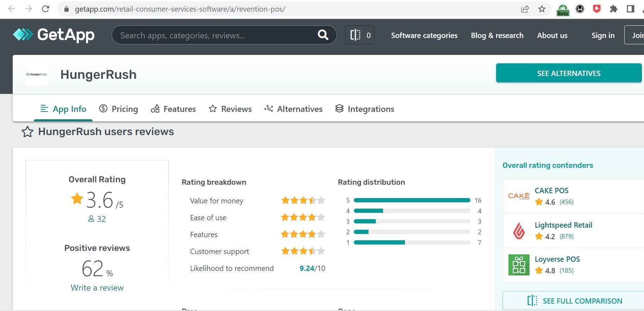This screenshot has width=644, height=311.
Task: Open Lightspeed Retail contender link
Action: (563, 225)
